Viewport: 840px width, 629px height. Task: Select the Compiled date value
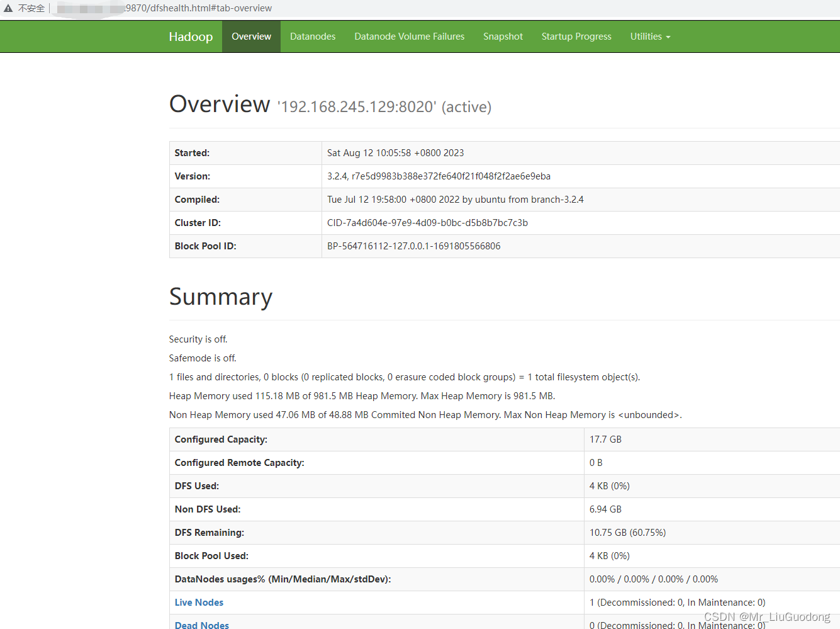coord(455,200)
